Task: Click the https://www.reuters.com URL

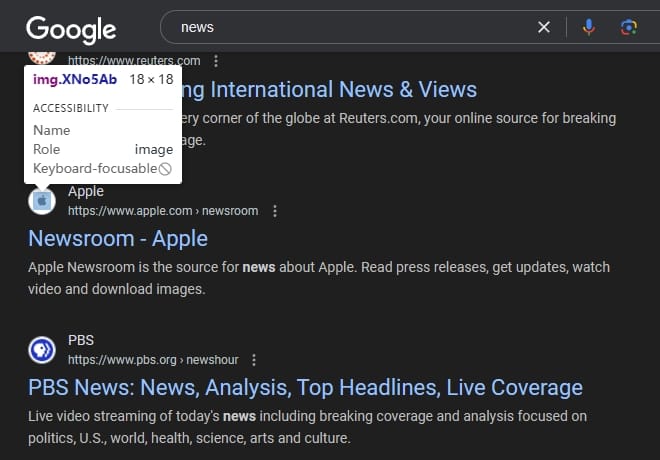Action: pos(134,61)
